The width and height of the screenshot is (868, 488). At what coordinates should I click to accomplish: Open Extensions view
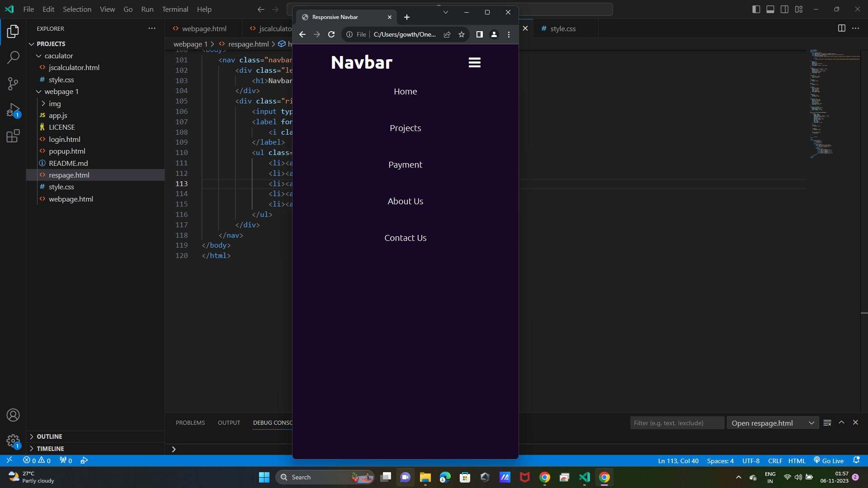pyautogui.click(x=13, y=136)
